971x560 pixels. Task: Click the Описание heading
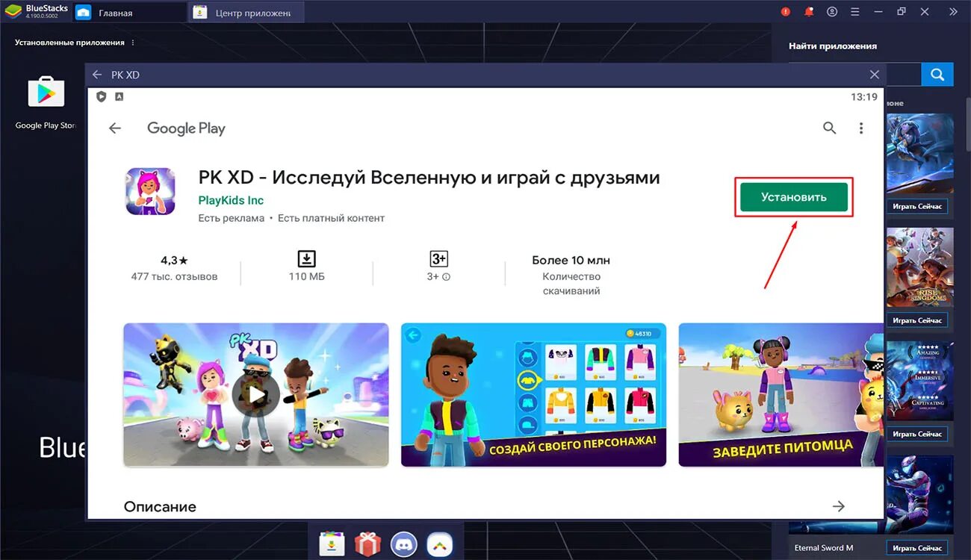[160, 506]
